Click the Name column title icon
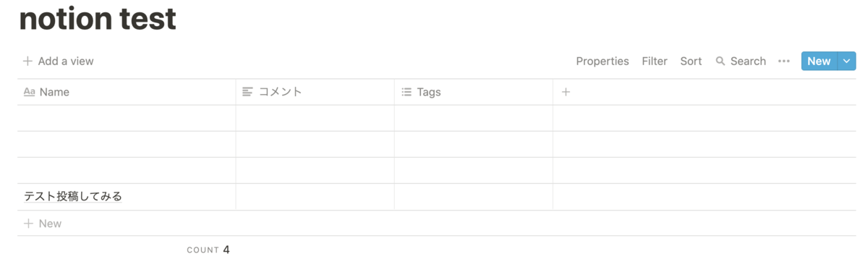 click(x=30, y=92)
